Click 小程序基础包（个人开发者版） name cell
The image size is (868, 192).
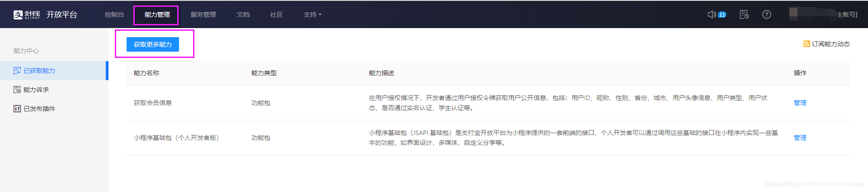[x=177, y=138]
